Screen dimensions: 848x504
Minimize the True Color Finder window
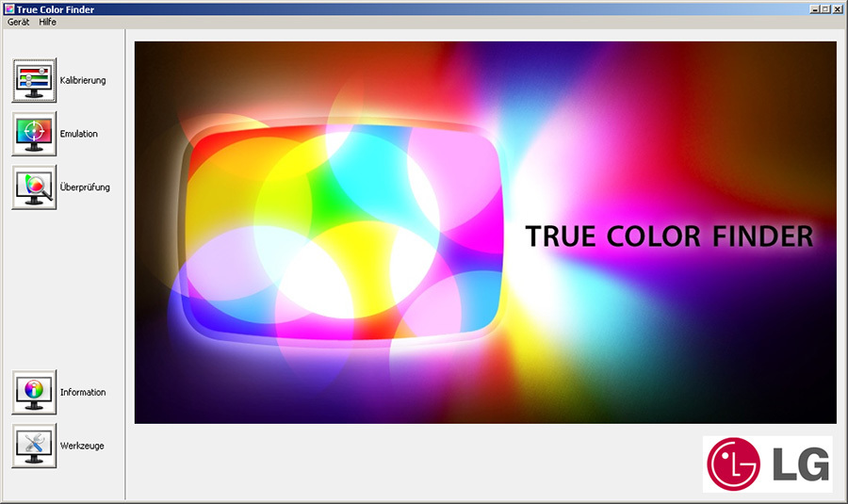point(815,8)
